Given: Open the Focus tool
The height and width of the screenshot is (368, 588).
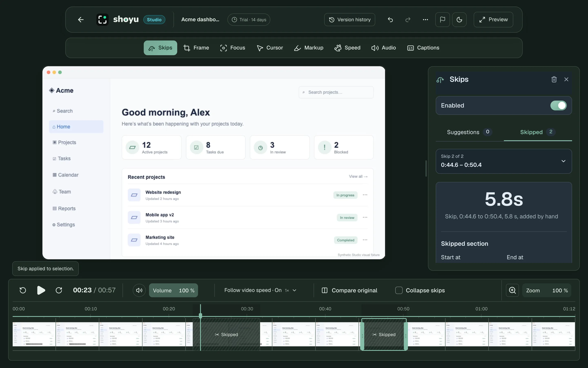Looking at the screenshot, I should pos(233,48).
